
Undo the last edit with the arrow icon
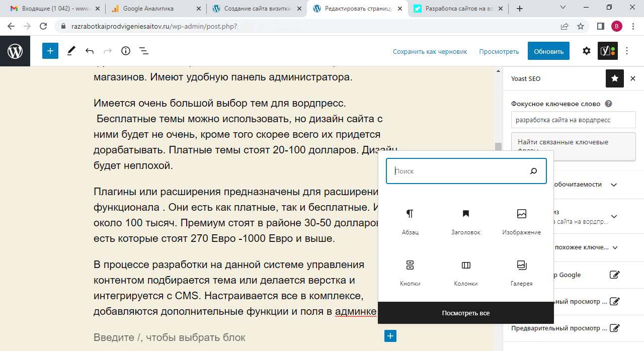(90, 51)
